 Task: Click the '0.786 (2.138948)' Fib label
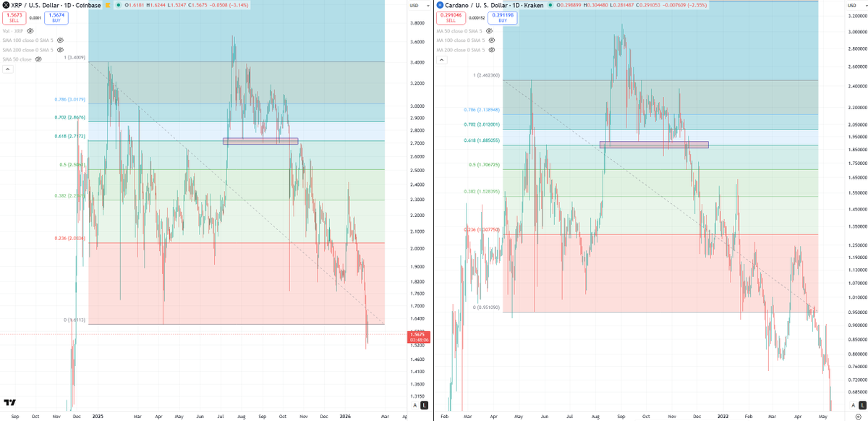click(482, 110)
